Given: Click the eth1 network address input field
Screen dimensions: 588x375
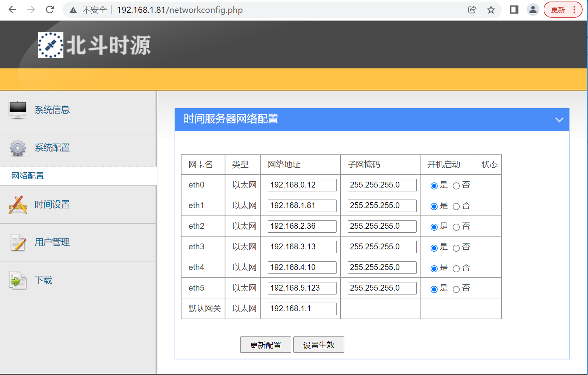Looking at the screenshot, I should tap(302, 205).
